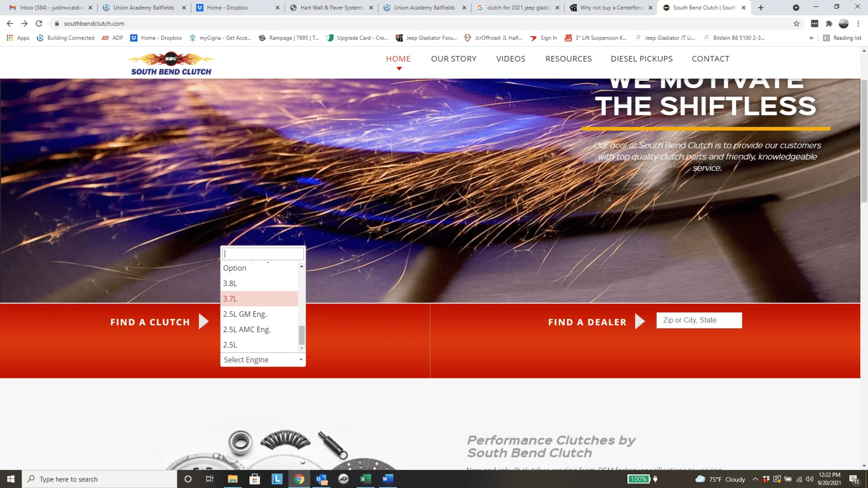This screenshot has height=488, width=868.
Task: Click the Zip or City, State field
Action: [x=699, y=320]
